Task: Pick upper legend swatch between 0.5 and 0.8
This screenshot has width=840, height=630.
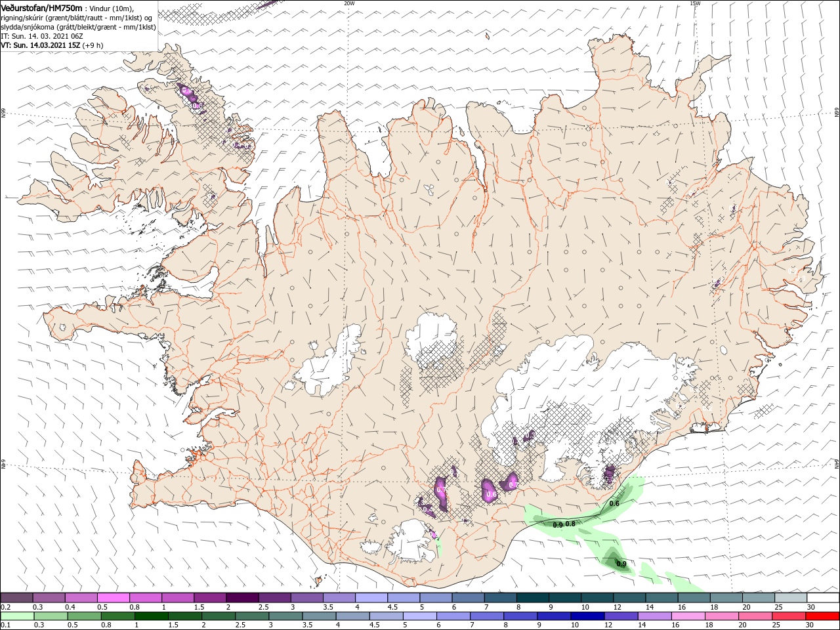Action: click(x=113, y=598)
